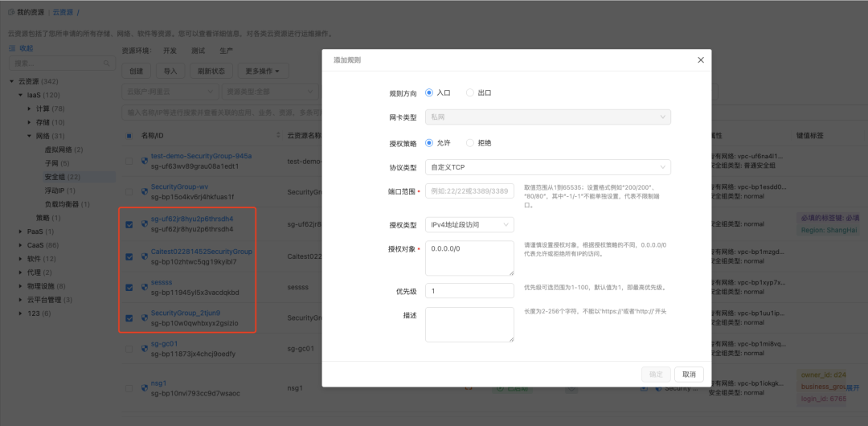
Task: Click shield icon beside SecurityGroup-wv
Action: point(145,191)
